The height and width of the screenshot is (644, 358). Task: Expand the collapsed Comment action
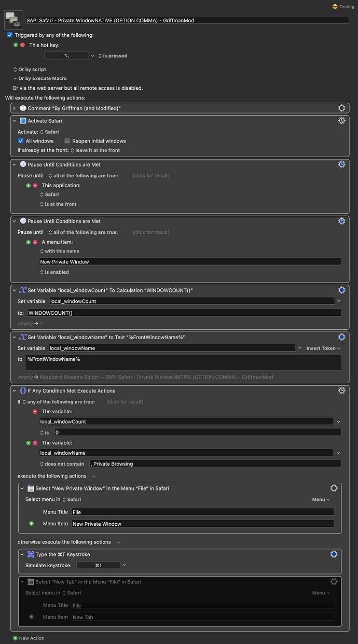(15, 108)
